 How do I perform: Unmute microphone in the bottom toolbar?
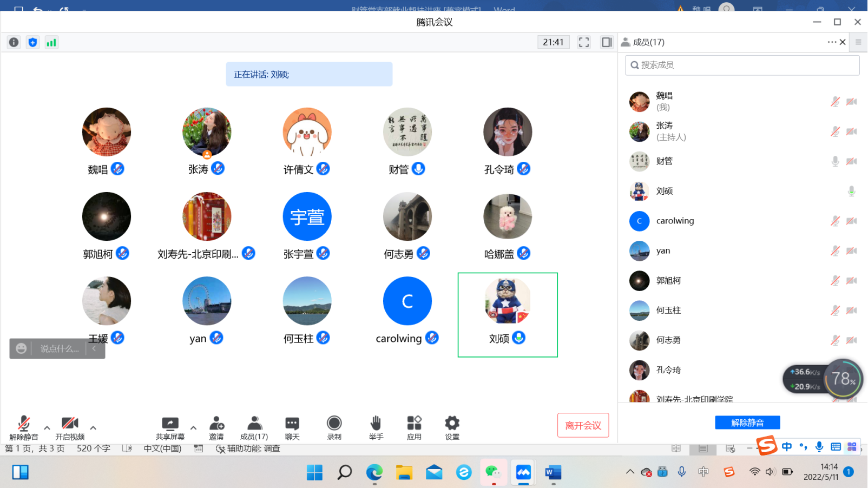(x=24, y=428)
